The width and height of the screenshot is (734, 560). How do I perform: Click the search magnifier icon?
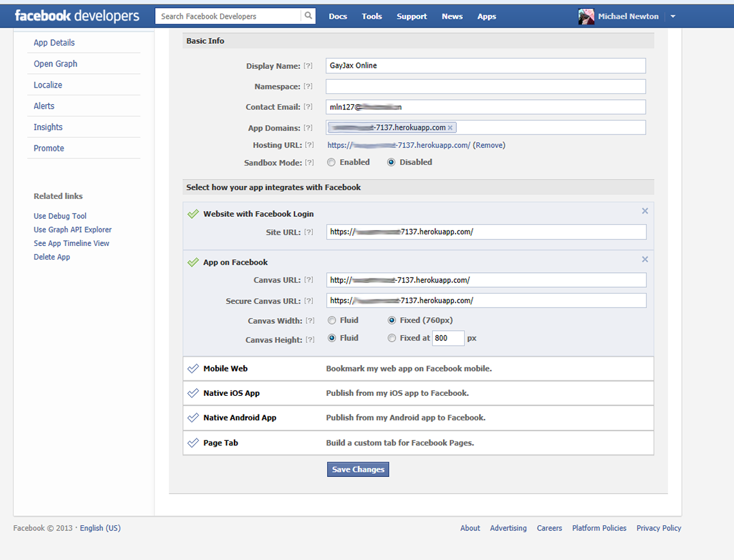click(308, 16)
